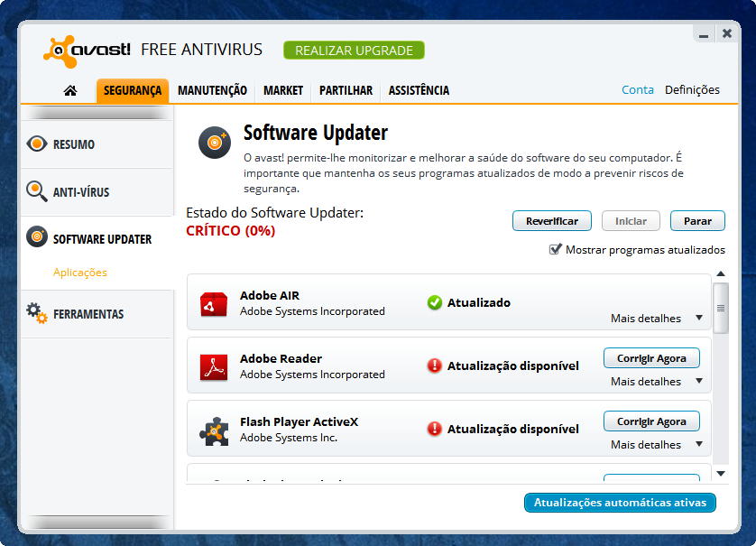The height and width of the screenshot is (546, 756).
Task: Click the scrollbar down arrow
Action: [x=721, y=474]
